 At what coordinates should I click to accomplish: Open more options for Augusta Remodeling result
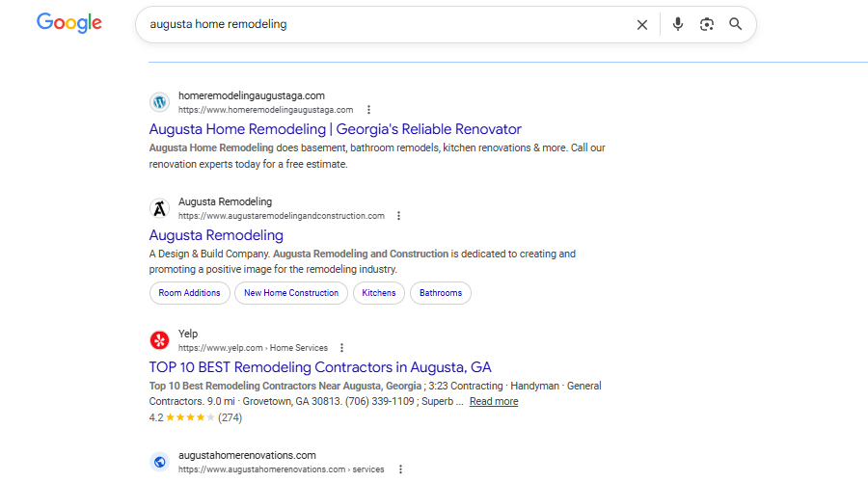tap(399, 216)
